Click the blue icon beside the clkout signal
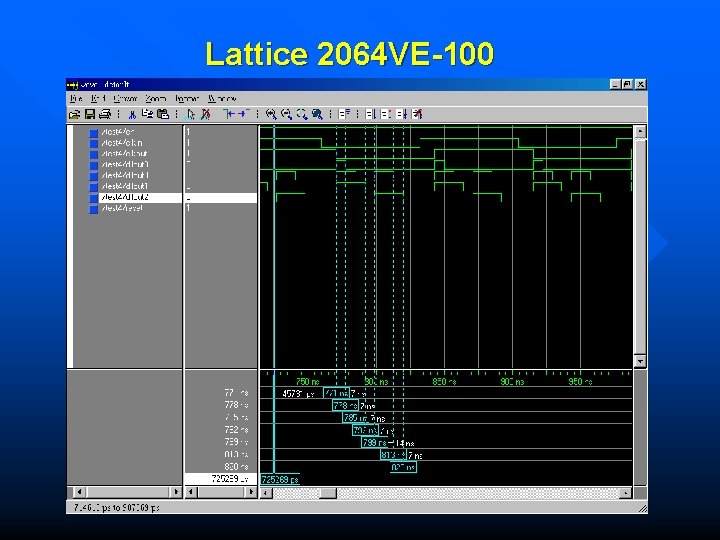The width and height of the screenshot is (720, 540). pyautogui.click(x=94, y=155)
